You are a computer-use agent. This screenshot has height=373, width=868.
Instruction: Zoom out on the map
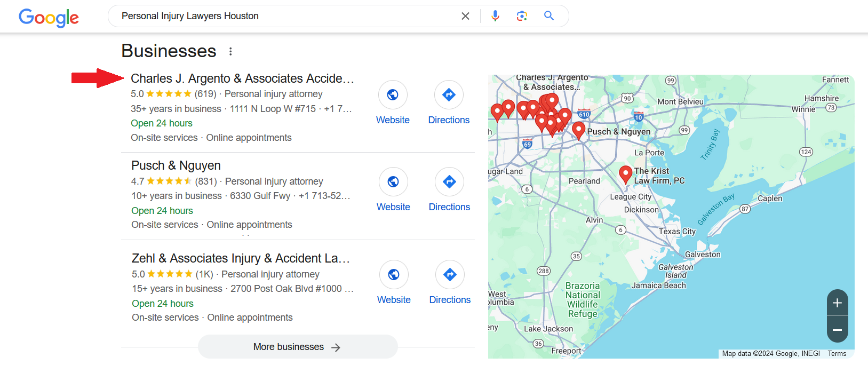pos(837,330)
